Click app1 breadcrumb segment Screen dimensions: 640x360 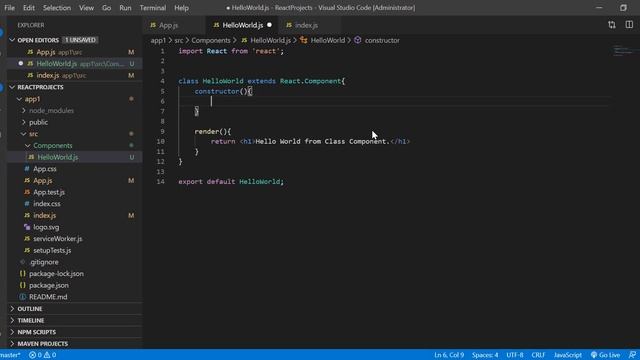158,40
